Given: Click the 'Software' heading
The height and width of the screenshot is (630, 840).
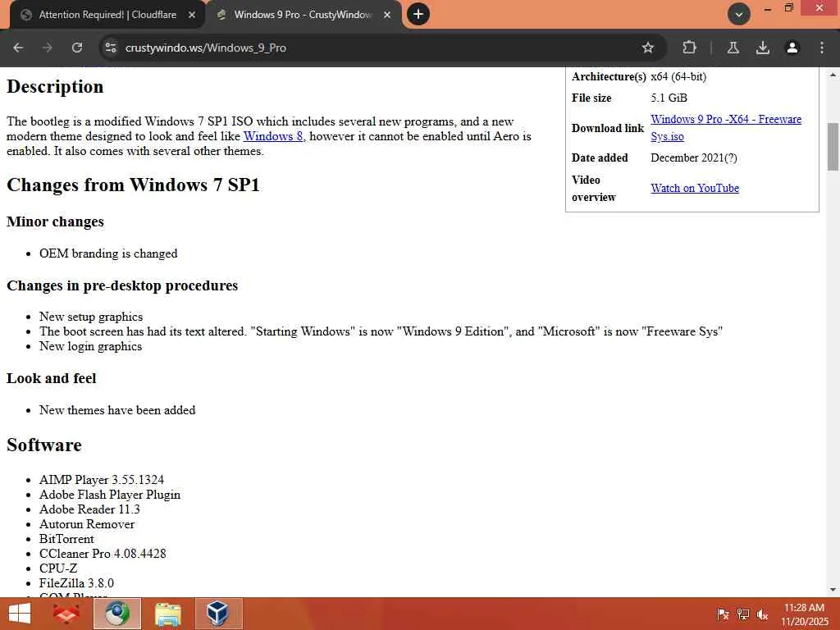Looking at the screenshot, I should [44, 445].
